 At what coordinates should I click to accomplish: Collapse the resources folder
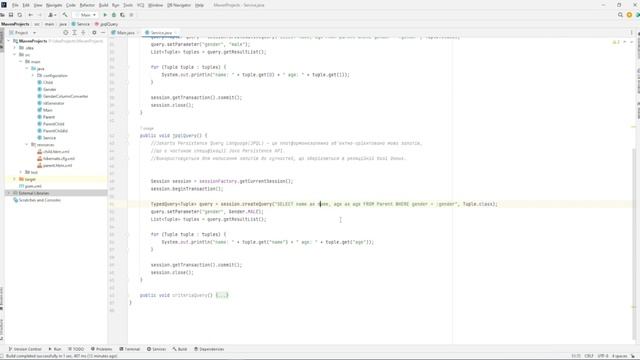point(27,145)
